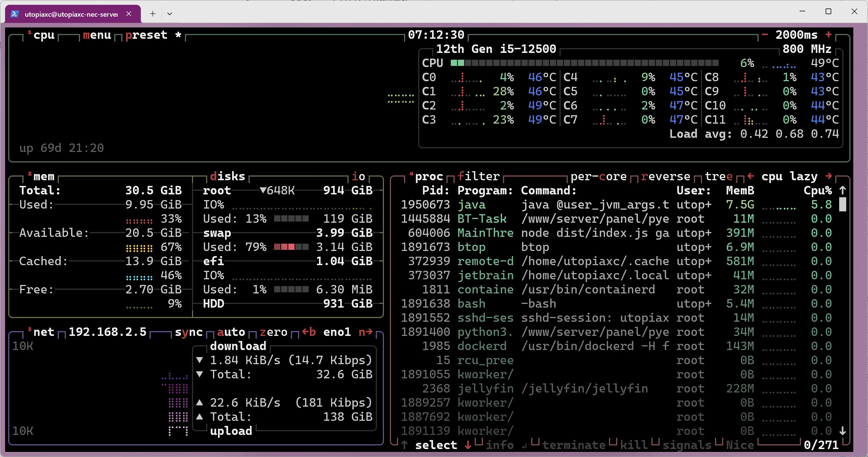
Task: Switch to next sort column with right arrow
Action: (829, 176)
